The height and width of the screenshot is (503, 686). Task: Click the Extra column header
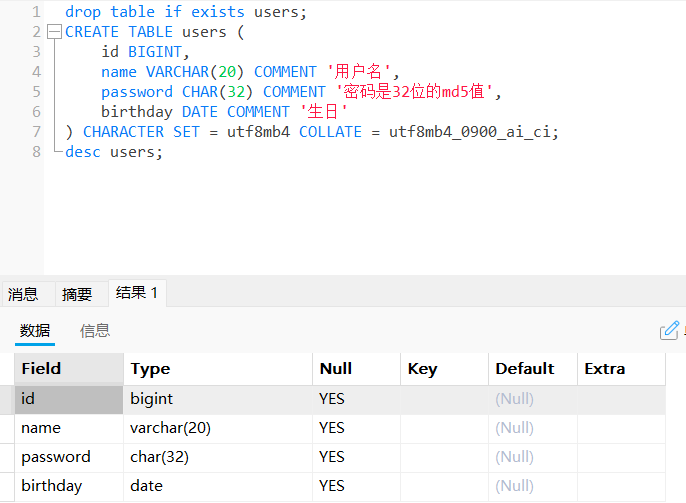click(622, 369)
